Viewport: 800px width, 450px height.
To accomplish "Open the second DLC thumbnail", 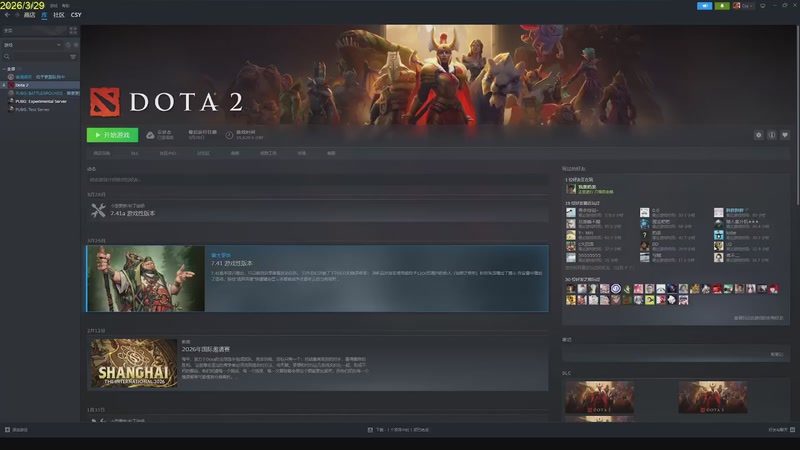I will click(713, 397).
